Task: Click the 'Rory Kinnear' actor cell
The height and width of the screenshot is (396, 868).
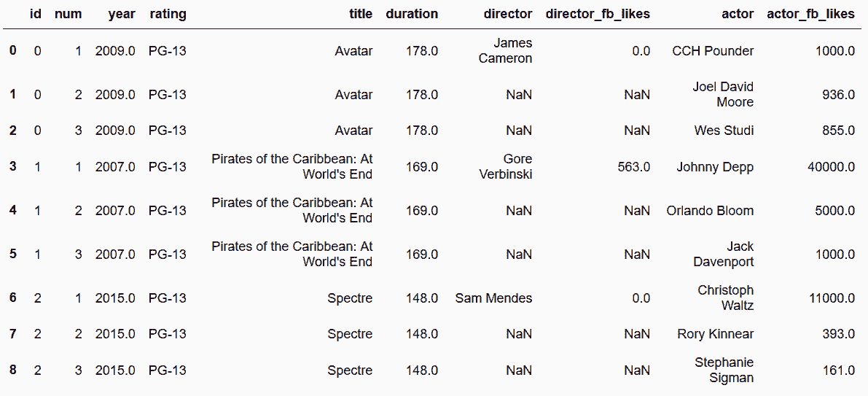Action: (x=715, y=334)
